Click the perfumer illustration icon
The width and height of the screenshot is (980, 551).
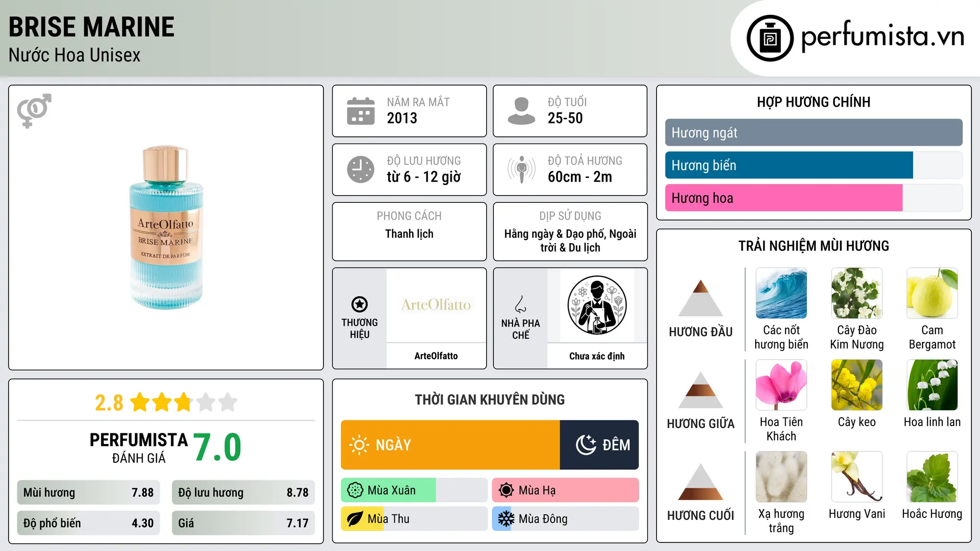(597, 305)
